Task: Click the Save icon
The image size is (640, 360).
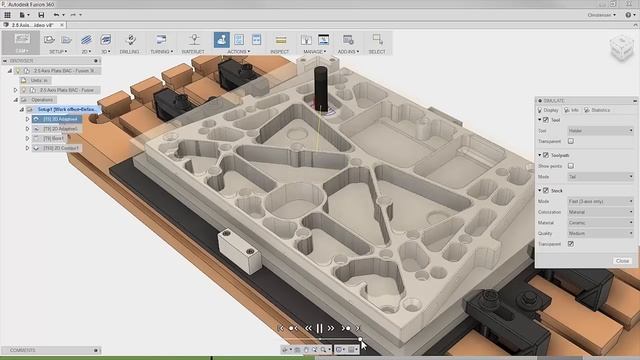Action: pyautogui.click(x=41, y=15)
